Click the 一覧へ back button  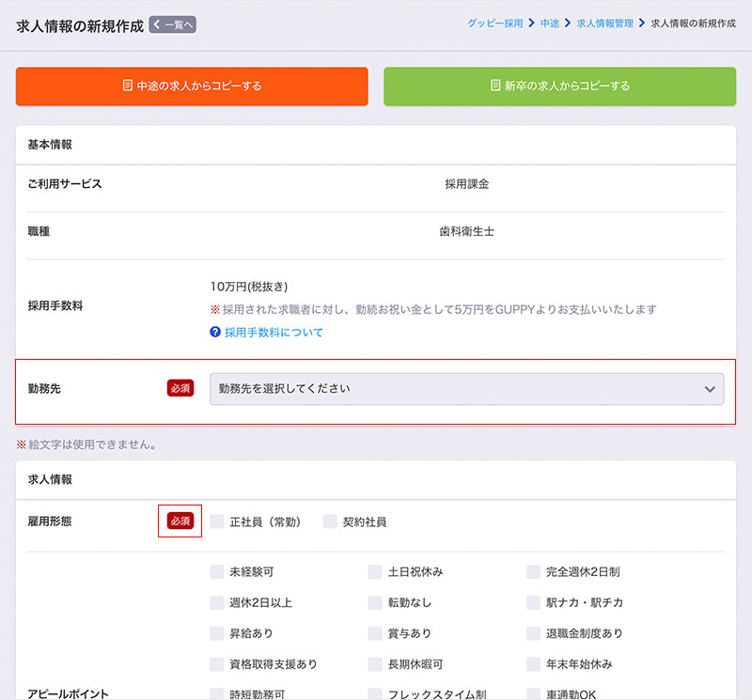click(173, 24)
